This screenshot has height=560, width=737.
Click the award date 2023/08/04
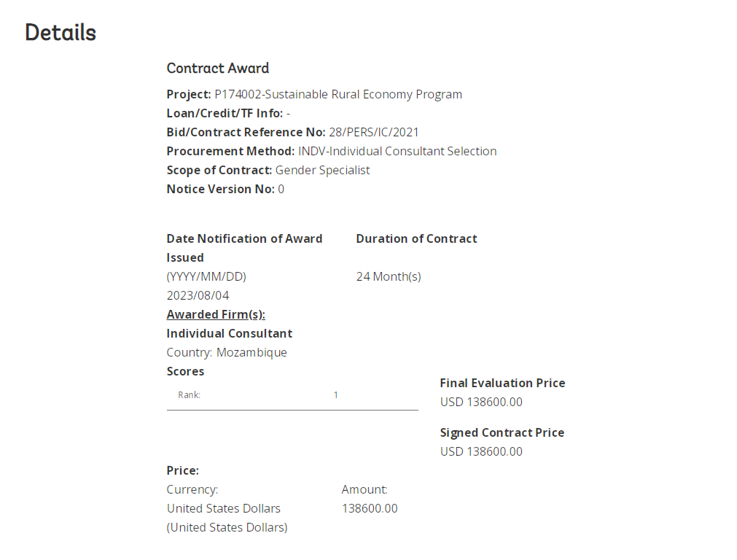(x=198, y=295)
